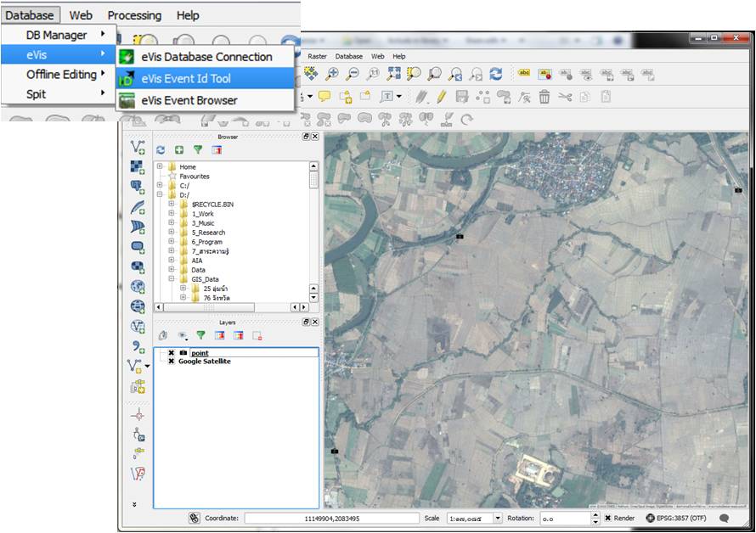
Task: Open the Spit submenu
Action: (59, 94)
